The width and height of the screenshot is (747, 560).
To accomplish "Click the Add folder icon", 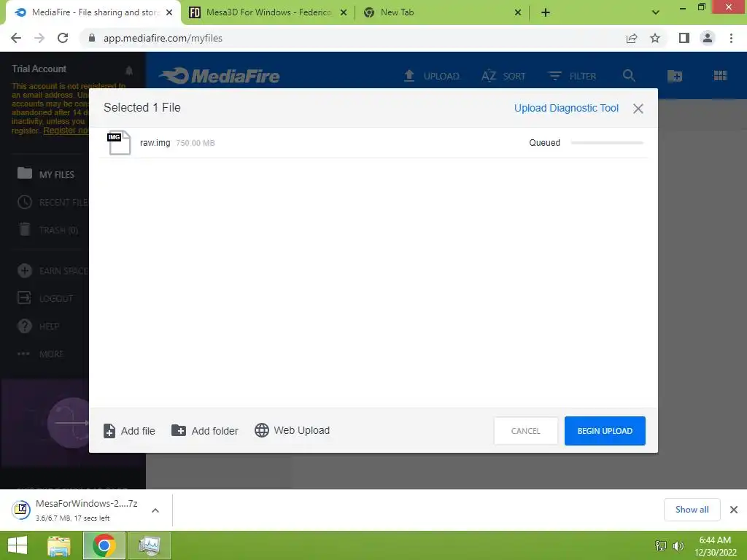I will tap(179, 430).
